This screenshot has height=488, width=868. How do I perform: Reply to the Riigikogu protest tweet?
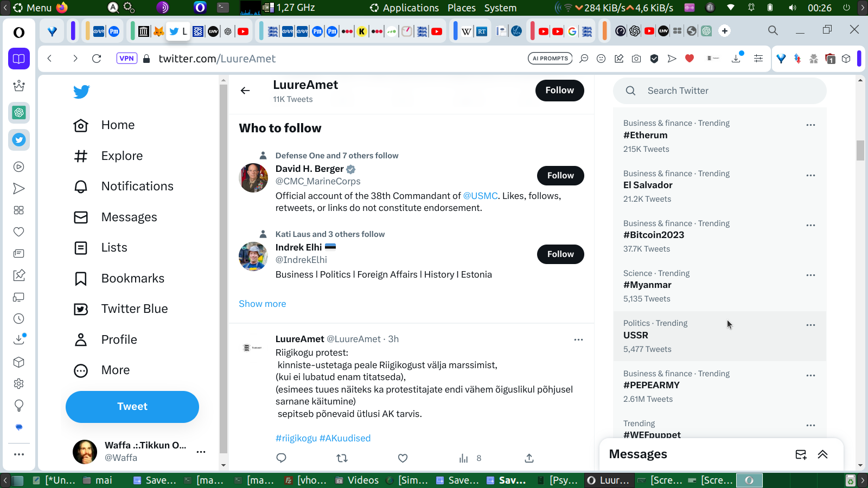click(281, 458)
